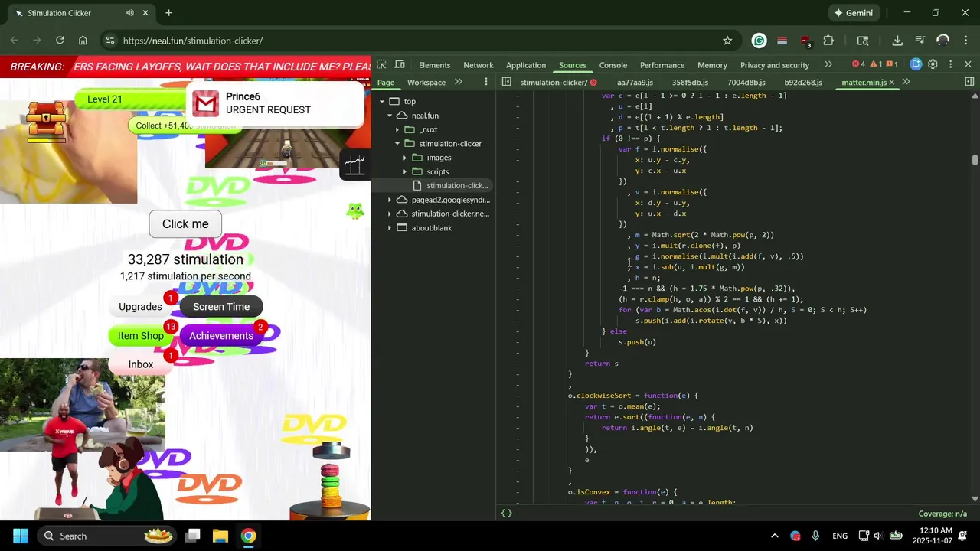980x551 pixels.
Task: Open the Grammarly extension icon
Action: [759, 41]
